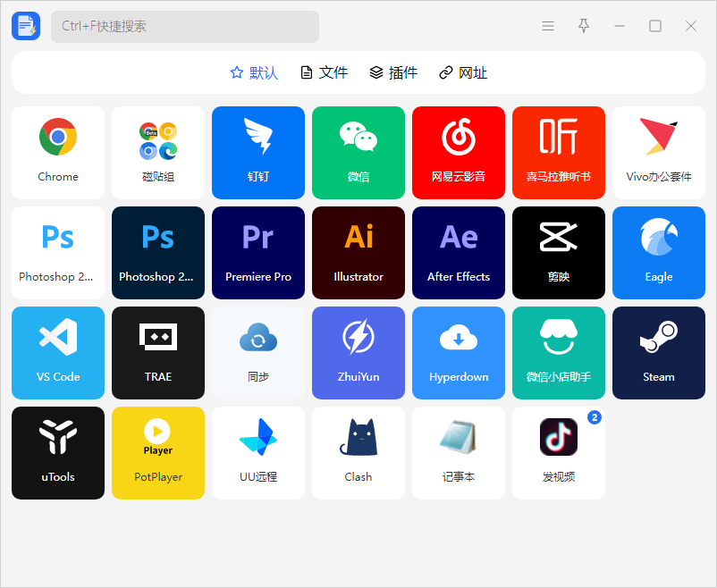Open the hamburger menu in title bar

(548, 26)
